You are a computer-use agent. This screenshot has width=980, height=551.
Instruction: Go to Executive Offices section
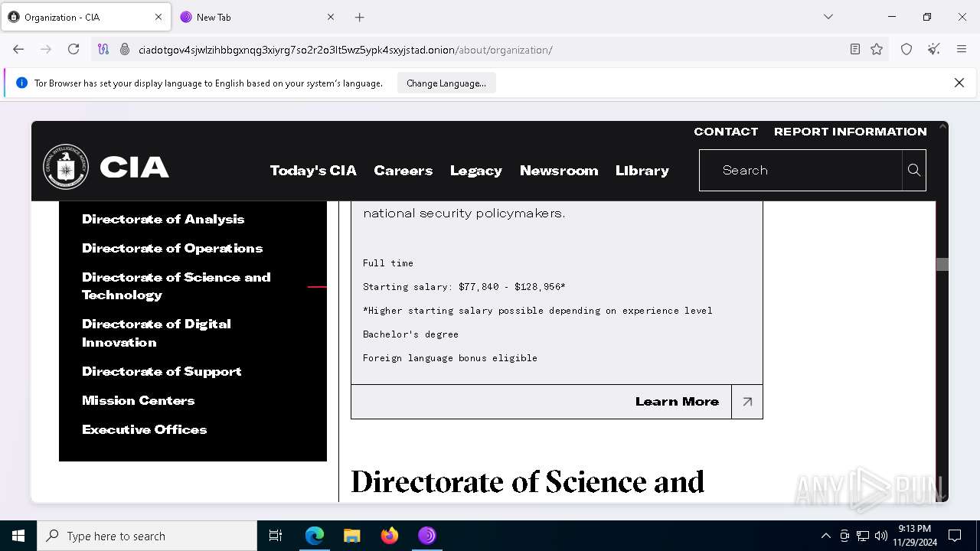click(145, 429)
